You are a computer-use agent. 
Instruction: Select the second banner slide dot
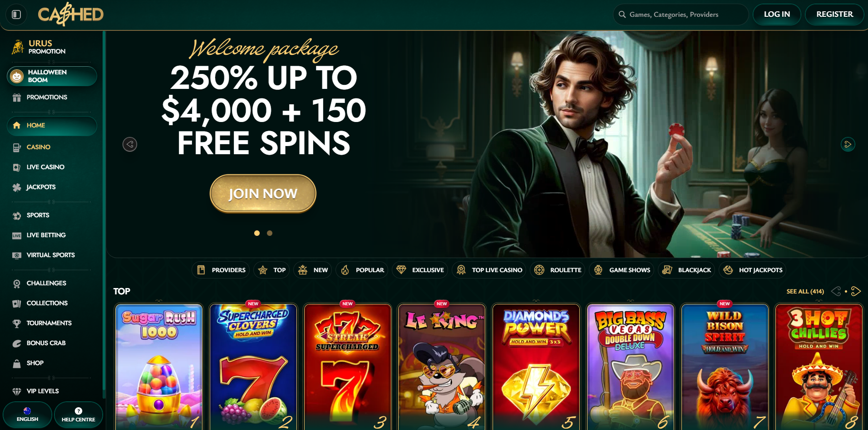[x=270, y=233]
